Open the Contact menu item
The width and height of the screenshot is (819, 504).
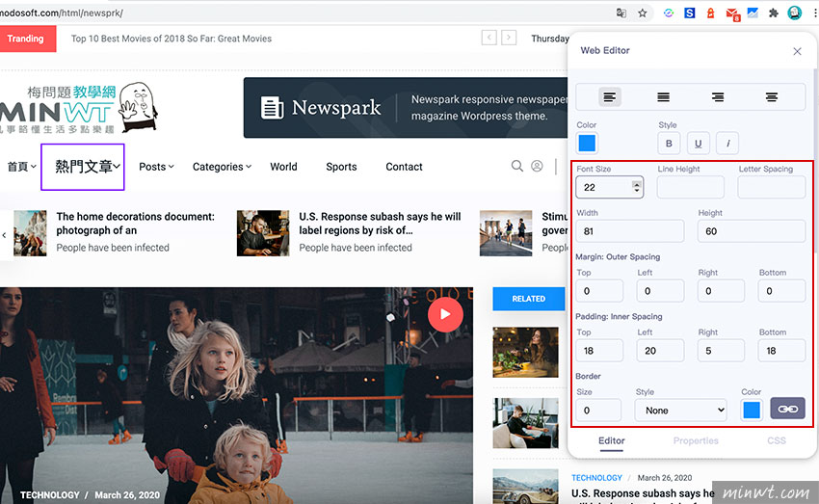click(404, 167)
